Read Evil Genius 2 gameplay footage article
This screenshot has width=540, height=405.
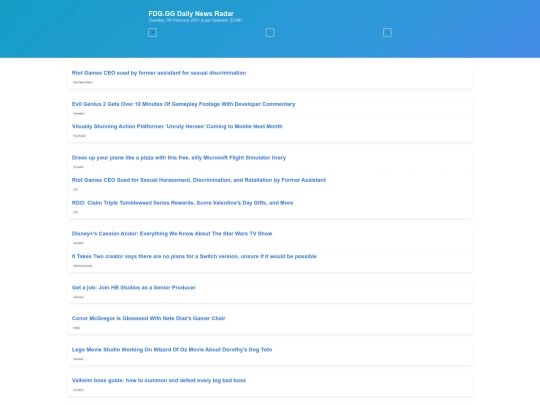coord(183,104)
